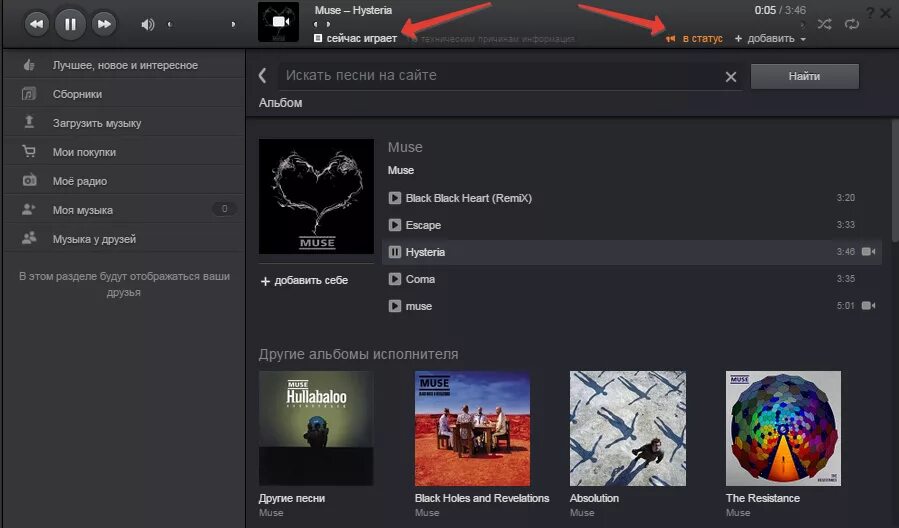This screenshot has width=899, height=528.
Task: Click the friends' music people icon
Action: pos(29,238)
